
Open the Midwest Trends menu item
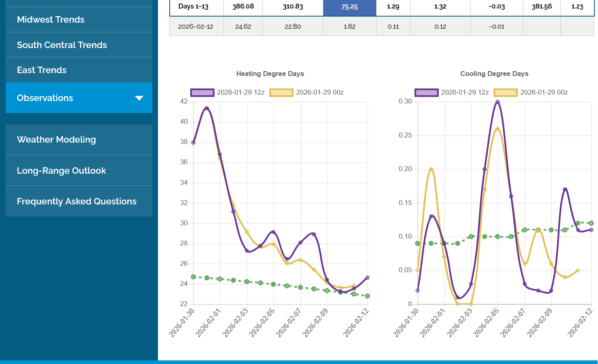[x=51, y=19]
